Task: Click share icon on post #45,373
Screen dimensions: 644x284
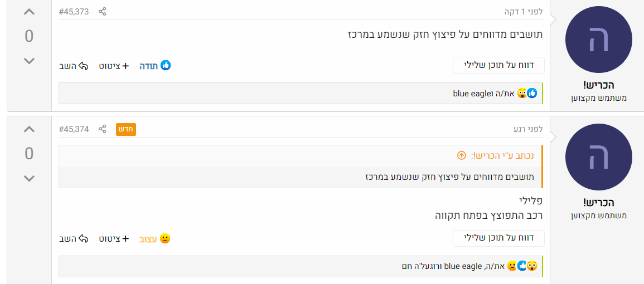Action: (x=102, y=12)
